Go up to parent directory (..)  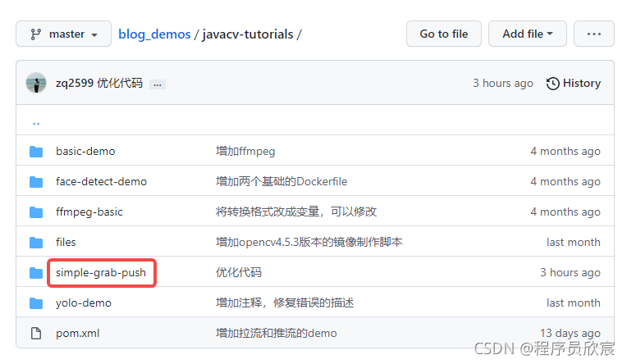(x=36, y=121)
